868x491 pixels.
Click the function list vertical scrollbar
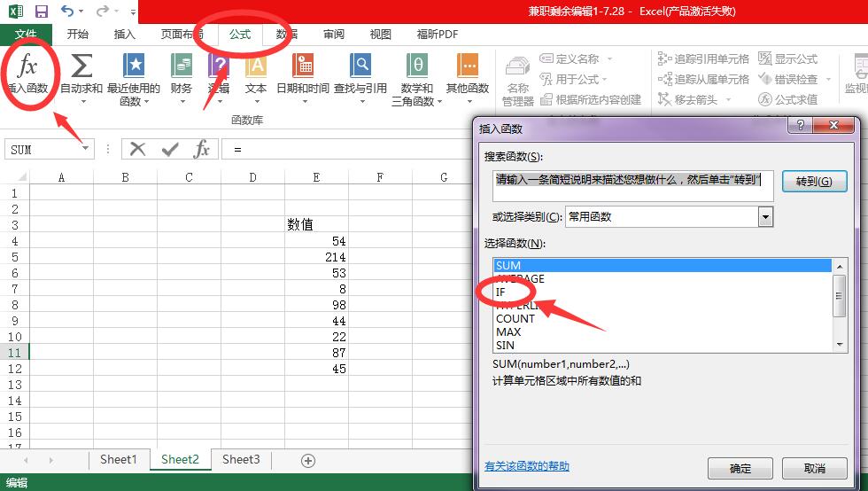(x=840, y=295)
